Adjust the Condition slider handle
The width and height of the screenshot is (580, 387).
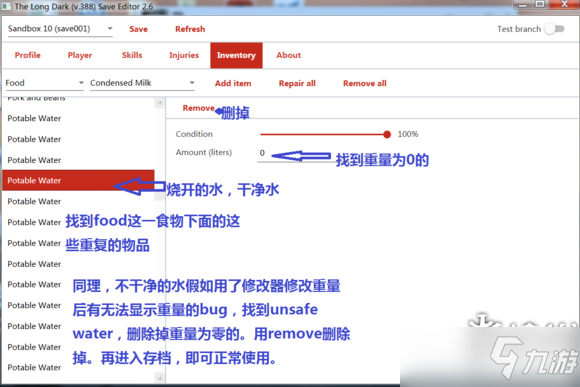387,134
